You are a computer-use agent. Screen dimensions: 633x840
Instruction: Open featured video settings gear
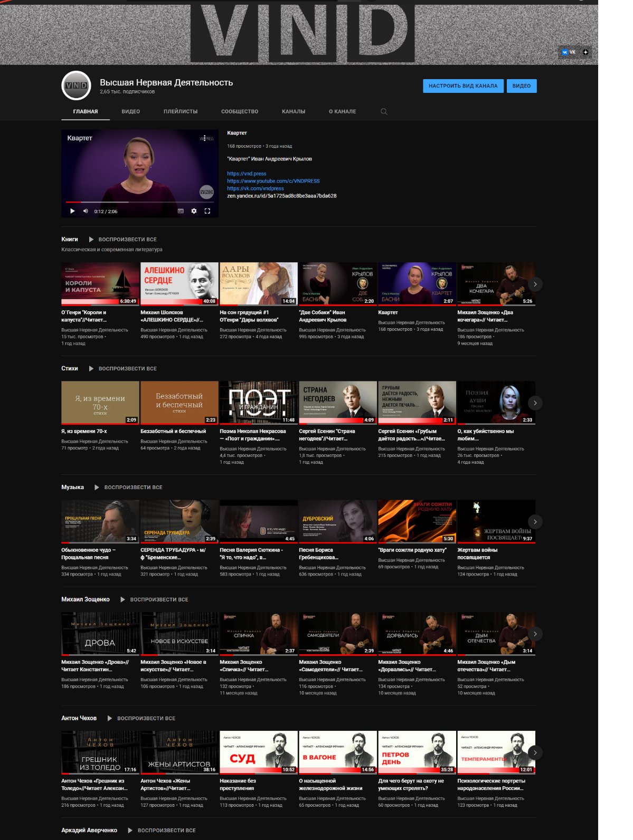(194, 211)
